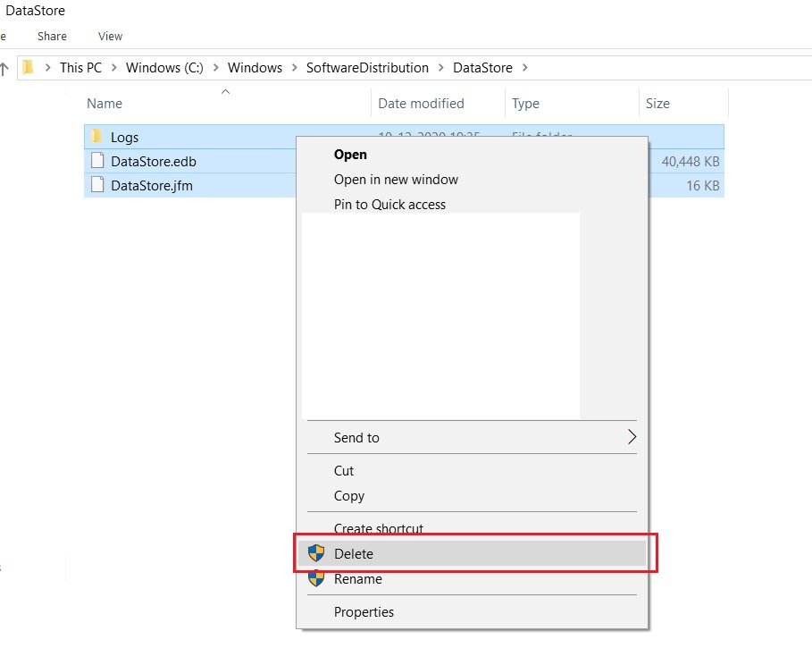Open the Share ribbon tab
The height and width of the screenshot is (665, 812).
click(x=52, y=37)
